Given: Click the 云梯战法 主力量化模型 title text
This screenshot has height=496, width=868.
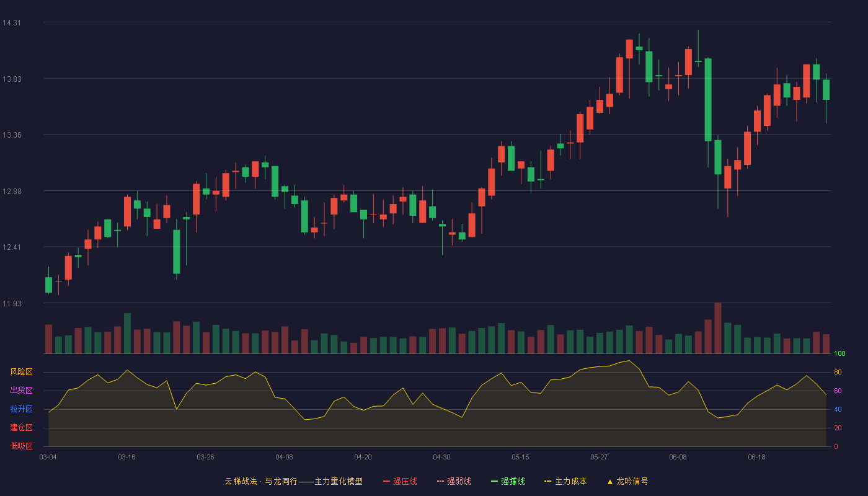Looking at the screenshot, I should pos(294,481).
